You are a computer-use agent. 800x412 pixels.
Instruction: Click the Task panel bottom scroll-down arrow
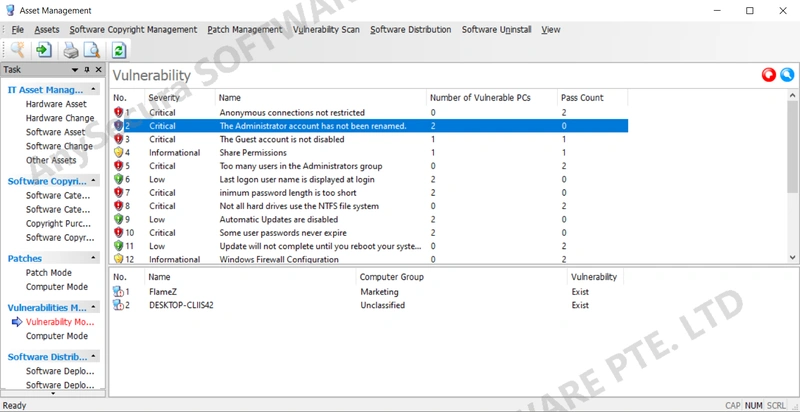click(53, 393)
